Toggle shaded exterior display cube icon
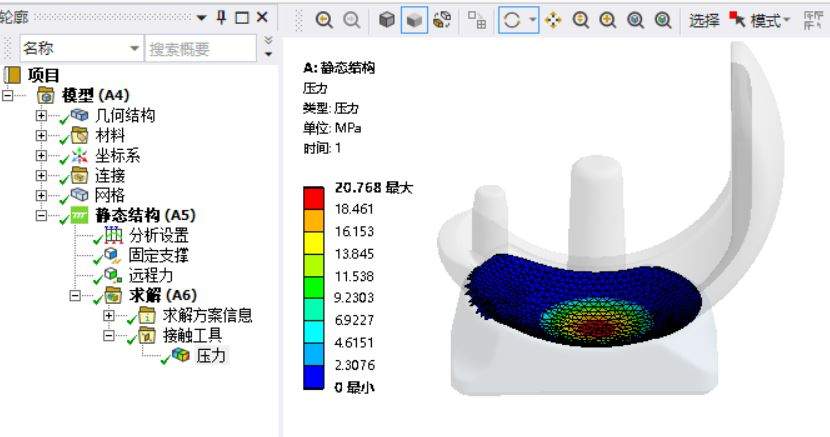The width and height of the screenshot is (830, 437). pyautogui.click(x=413, y=20)
